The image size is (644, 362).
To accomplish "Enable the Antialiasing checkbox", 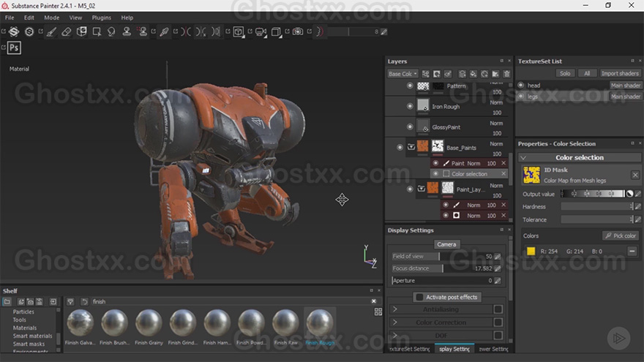I will click(498, 309).
